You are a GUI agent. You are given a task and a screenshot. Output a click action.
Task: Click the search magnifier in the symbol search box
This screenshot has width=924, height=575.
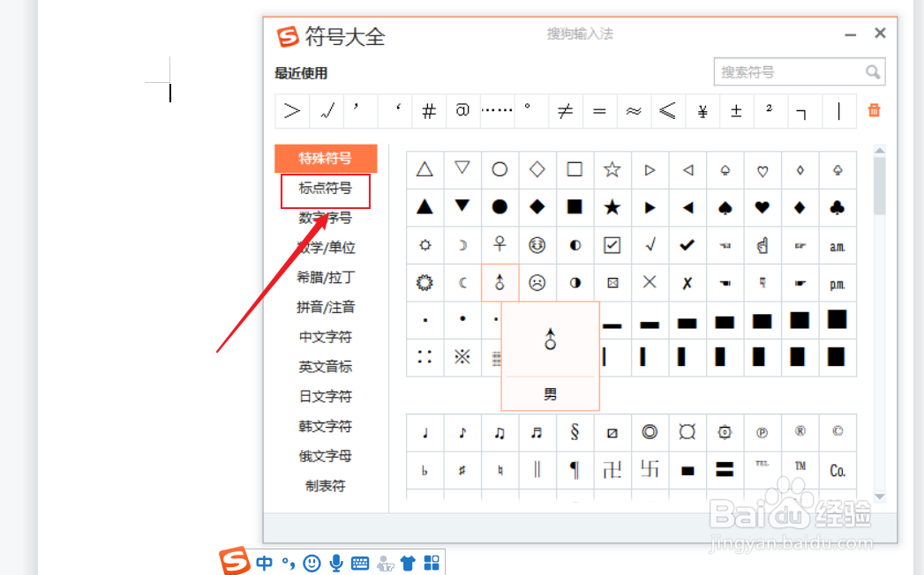[873, 71]
